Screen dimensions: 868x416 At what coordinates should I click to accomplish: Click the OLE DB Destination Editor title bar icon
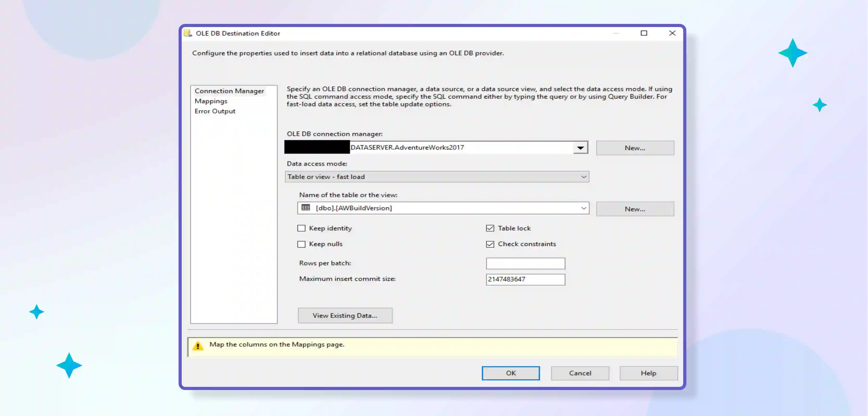tap(188, 33)
